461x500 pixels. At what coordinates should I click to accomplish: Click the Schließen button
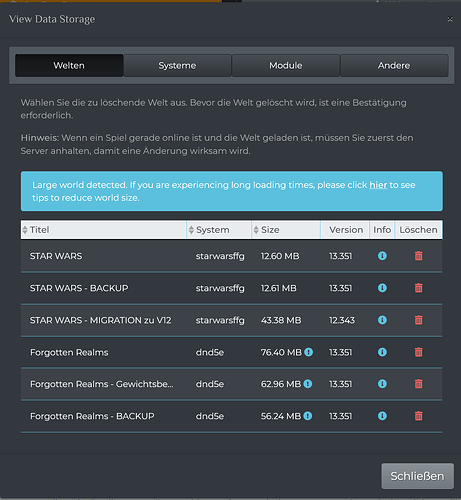[x=417, y=476]
